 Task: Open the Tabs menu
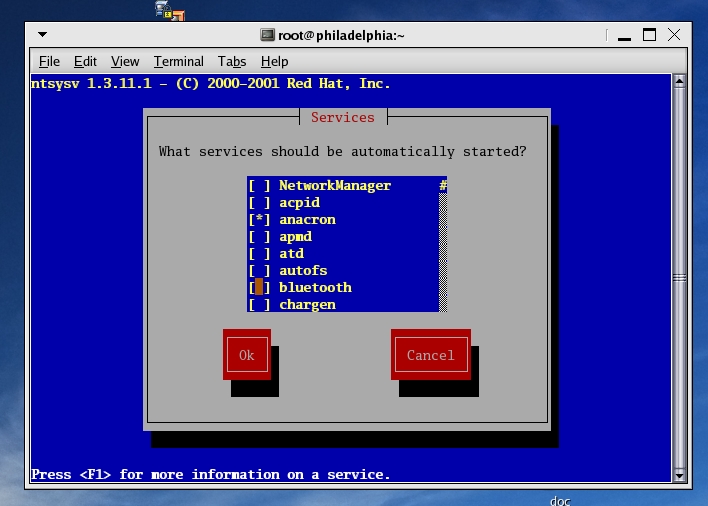pyautogui.click(x=232, y=61)
